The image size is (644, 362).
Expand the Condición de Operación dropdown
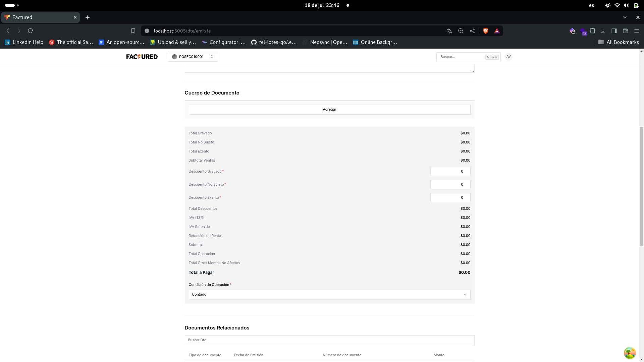[329, 295]
